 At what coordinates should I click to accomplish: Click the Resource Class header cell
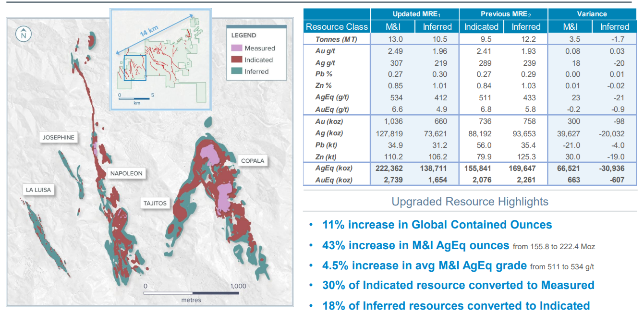point(337,27)
